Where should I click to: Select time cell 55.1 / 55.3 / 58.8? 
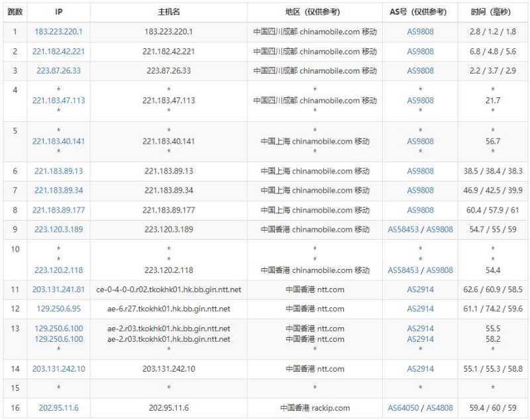pyautogui.click(x=493, y=368)
